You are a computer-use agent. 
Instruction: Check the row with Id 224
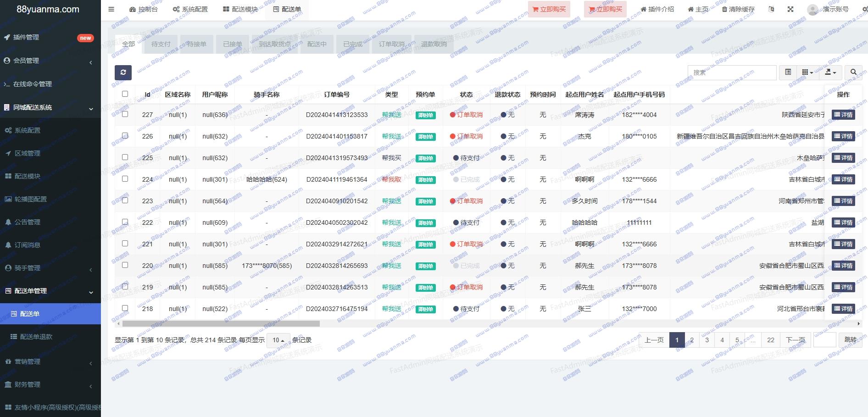click(125, 179)
